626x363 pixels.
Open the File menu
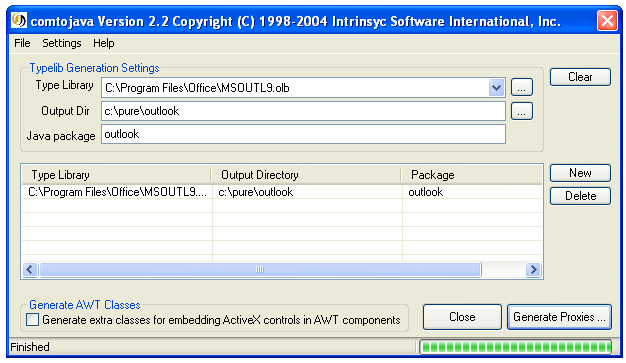tap(22, 43)
